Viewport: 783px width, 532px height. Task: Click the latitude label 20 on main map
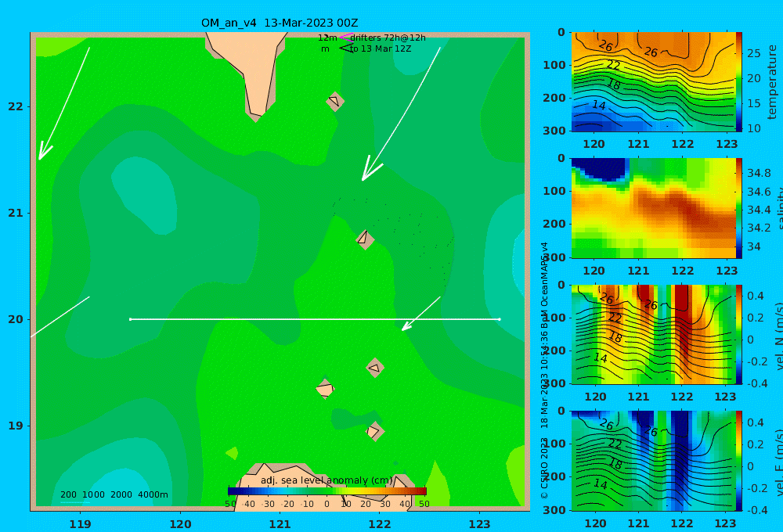point(16,319)
